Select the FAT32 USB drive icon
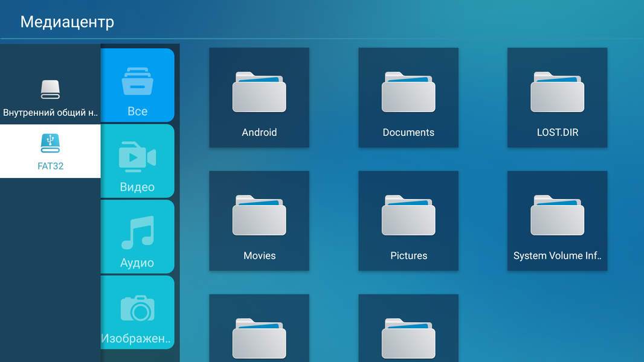This screenshot has height=362, width=644. (x=50, y=143)
